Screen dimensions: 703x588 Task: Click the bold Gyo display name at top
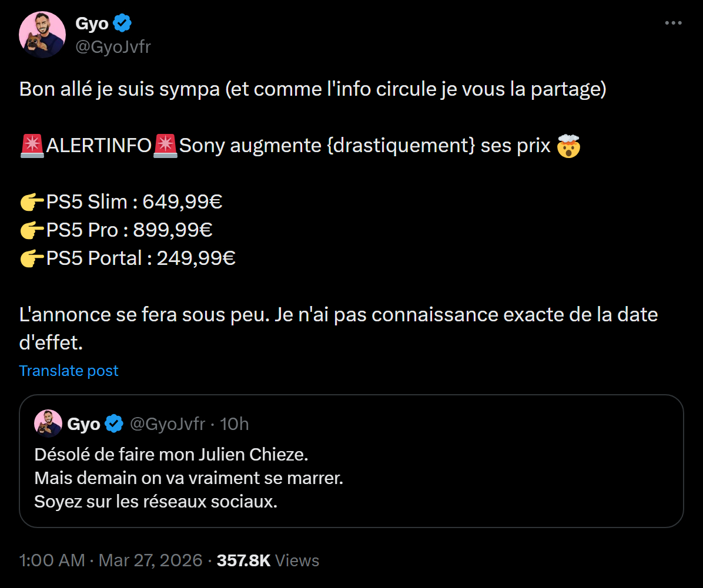(x=92, y=24)
